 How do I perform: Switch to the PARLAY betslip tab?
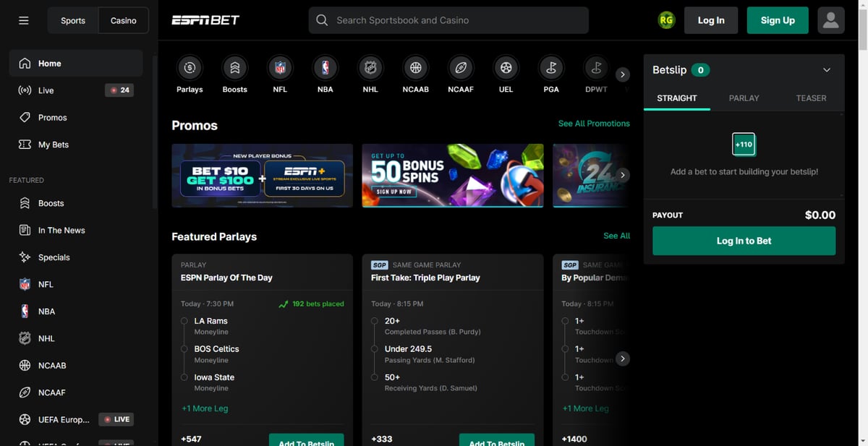click(x=744, y=98)
